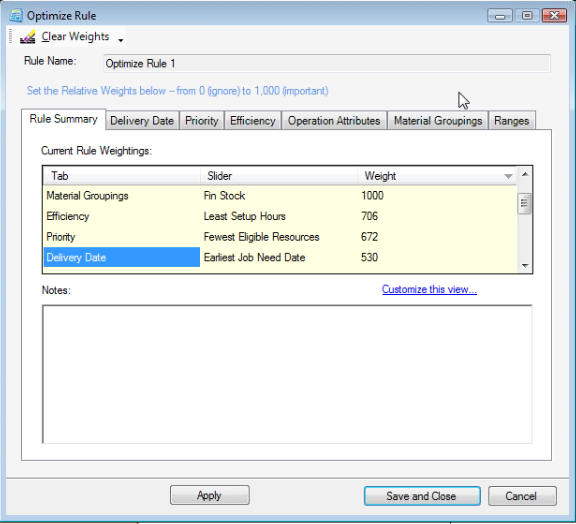Select the Efficiency row in weightings list
This screenshot has height=524, width=576.
click(x=280, y=216)
